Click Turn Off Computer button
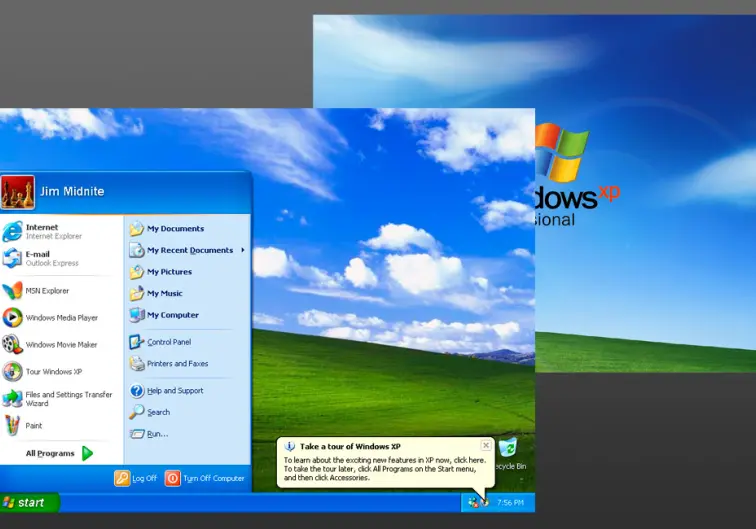 pos(205,479)
